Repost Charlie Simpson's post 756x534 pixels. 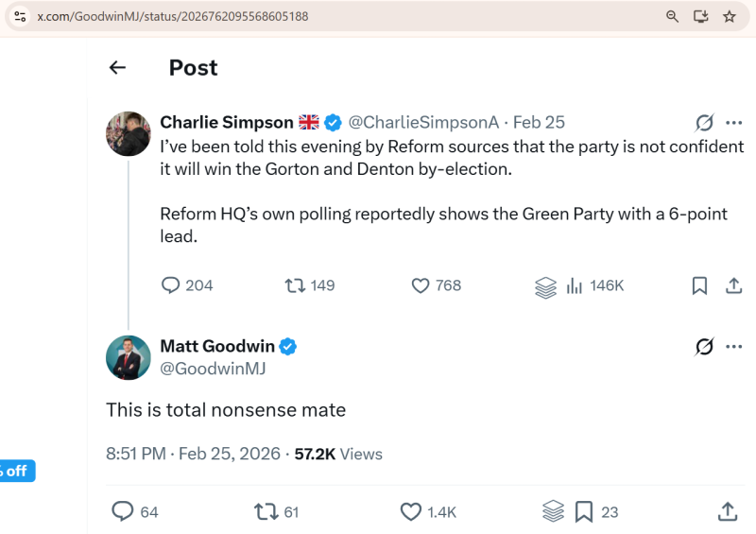(295, 285)
